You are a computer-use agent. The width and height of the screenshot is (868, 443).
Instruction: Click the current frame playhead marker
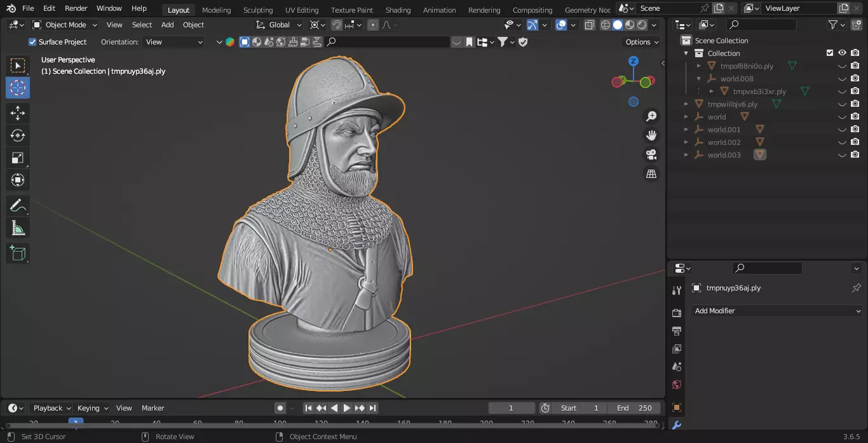point(76,423)
